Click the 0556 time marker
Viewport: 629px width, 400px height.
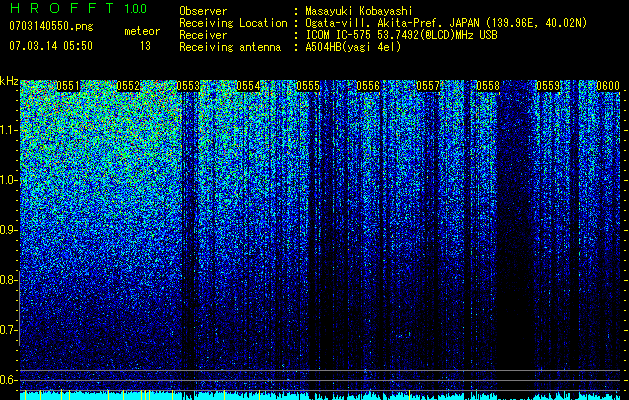tap(368, 86)
